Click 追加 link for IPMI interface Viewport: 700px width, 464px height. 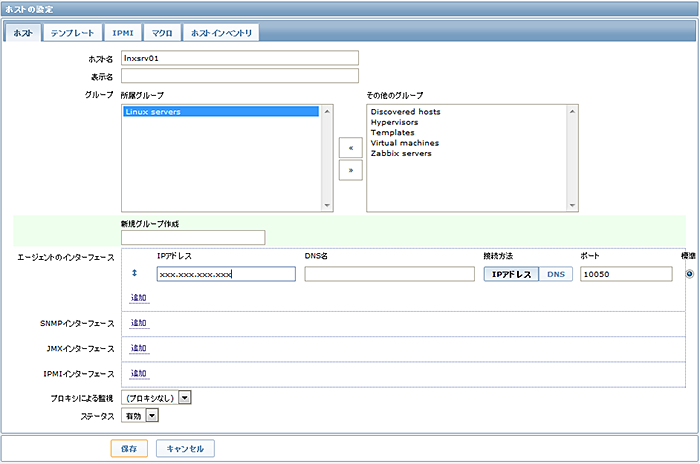click(138, 373)
